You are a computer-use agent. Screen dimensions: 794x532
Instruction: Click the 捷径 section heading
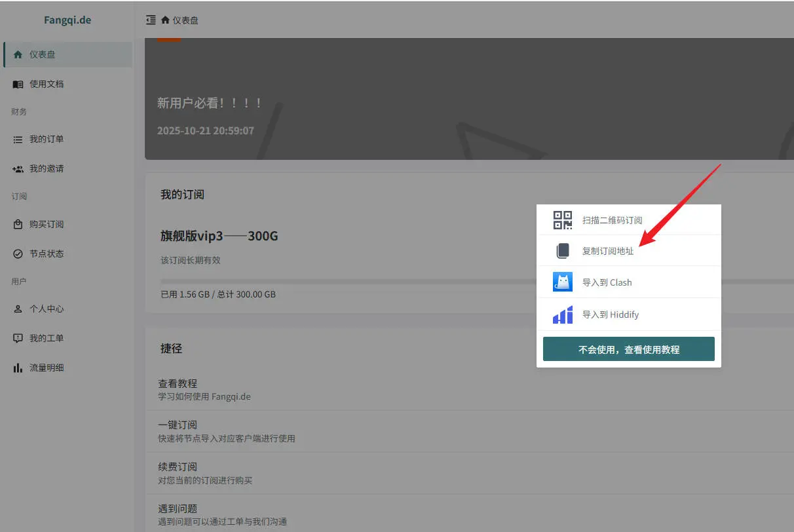(171, 349)
